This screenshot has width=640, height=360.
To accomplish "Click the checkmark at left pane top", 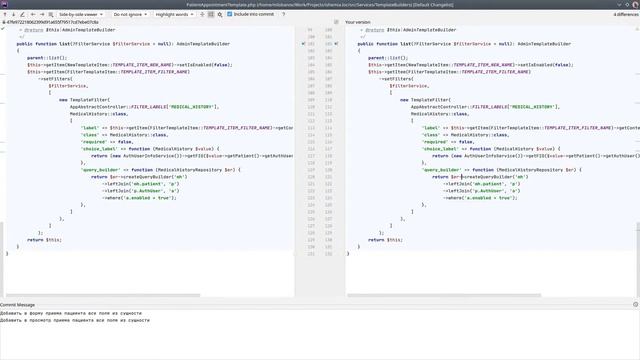I will coord(3,29).
